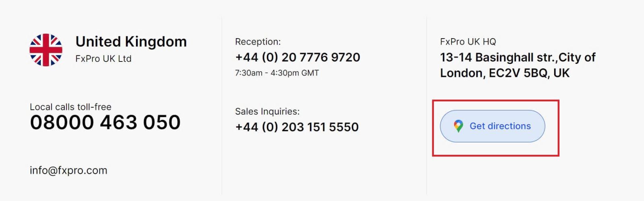The height and width of the screenshot is (201, 644).
Task: Click the toll-free number 08000 463 050
Action: coord(105,122)
